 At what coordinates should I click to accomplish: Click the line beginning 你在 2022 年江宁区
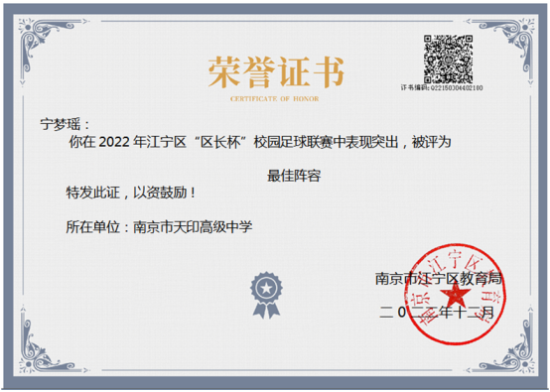(x=259, y=142)
